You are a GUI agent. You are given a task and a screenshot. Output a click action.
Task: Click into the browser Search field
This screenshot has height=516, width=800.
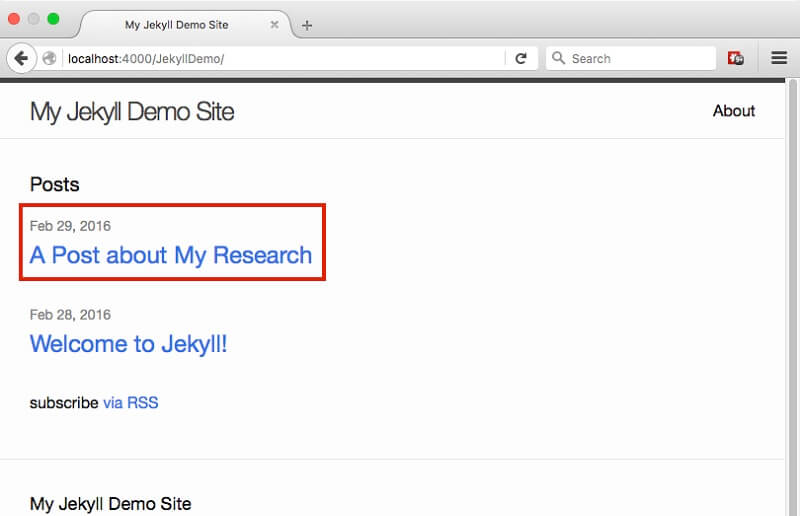pos(631,58)
